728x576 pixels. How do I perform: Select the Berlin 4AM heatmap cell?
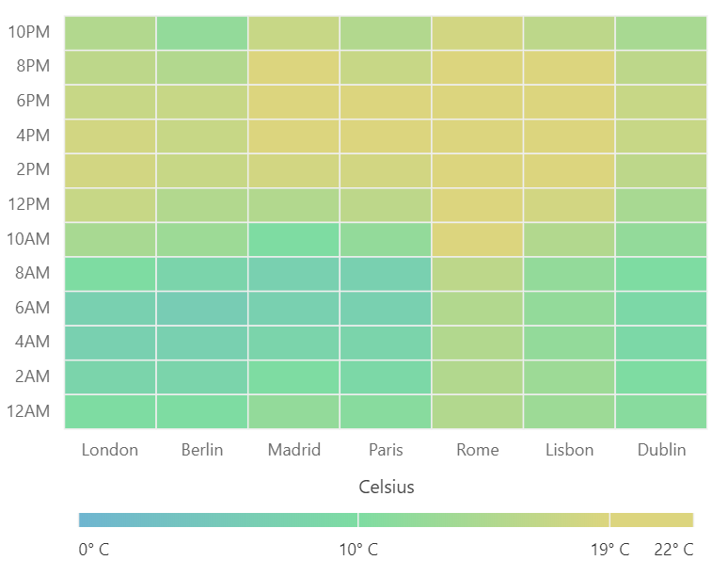point(202,343)
